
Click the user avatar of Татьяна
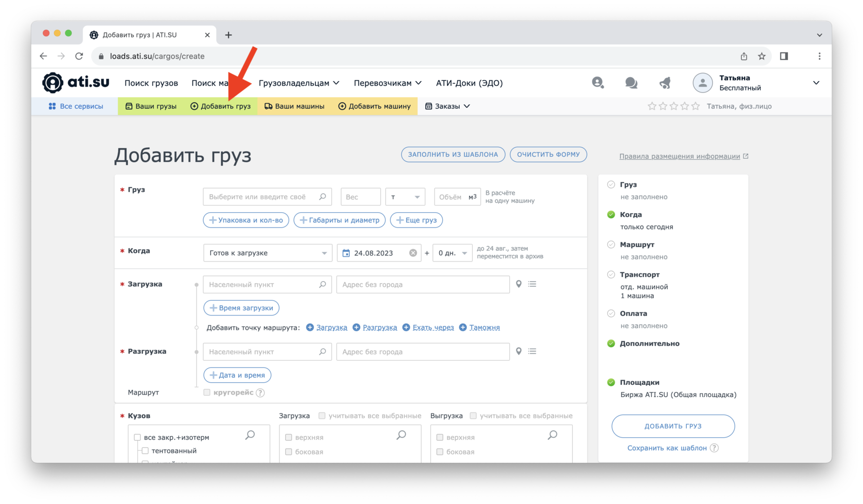(x=702, y=83)
